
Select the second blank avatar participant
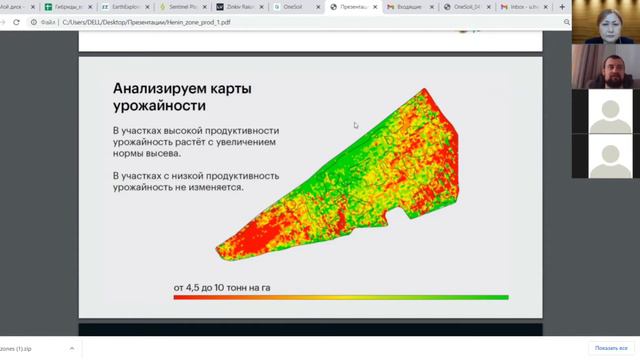(610, 156)
